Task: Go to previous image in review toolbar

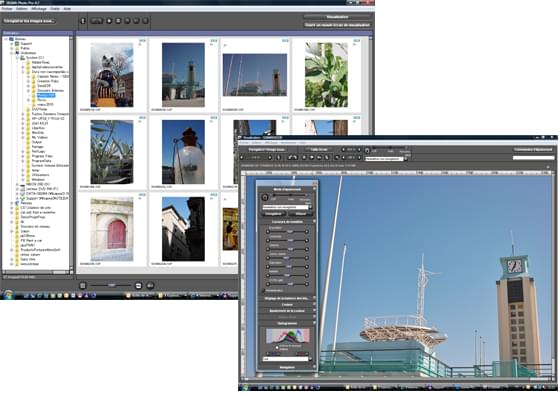Action: point(242,157)
